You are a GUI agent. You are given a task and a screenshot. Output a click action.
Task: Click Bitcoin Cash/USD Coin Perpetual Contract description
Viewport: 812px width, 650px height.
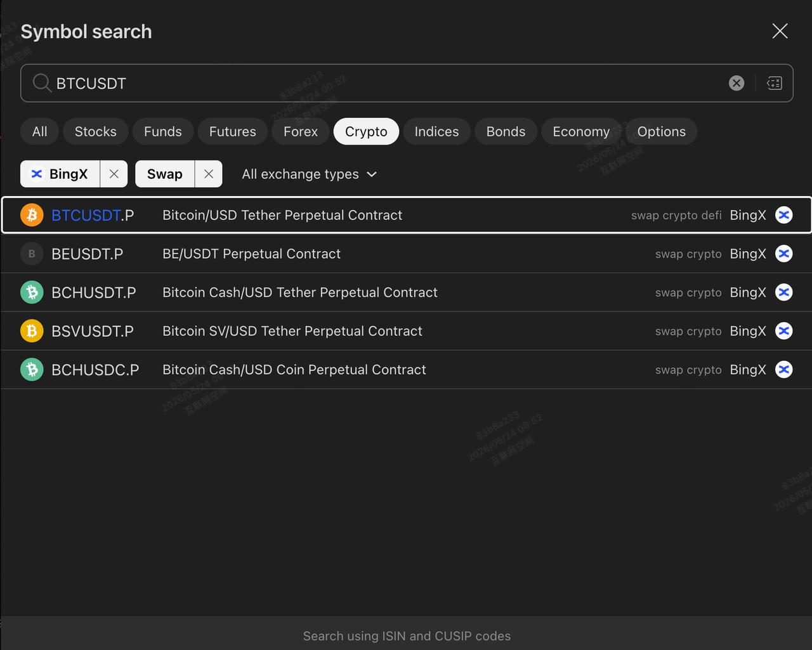click(x=294, y=370)
